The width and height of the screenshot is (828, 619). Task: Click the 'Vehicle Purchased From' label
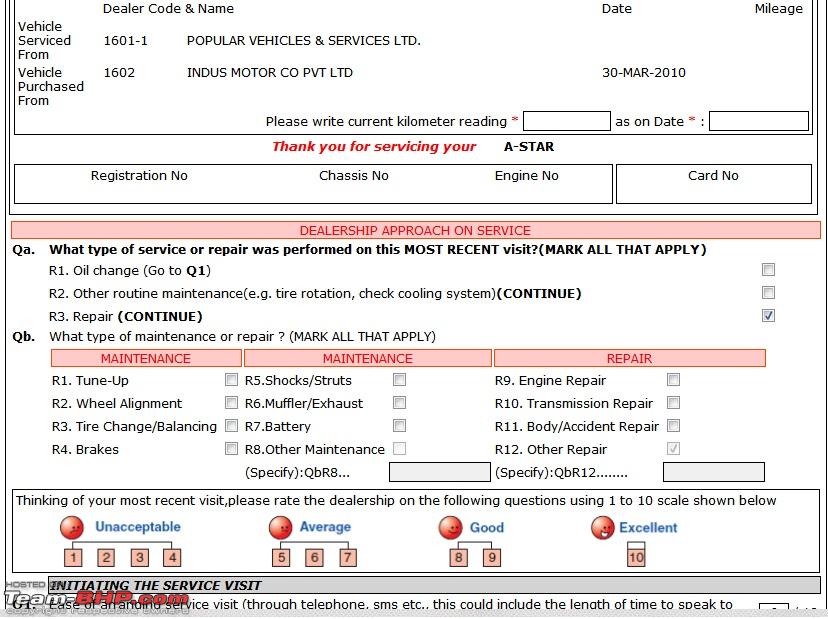51,87
